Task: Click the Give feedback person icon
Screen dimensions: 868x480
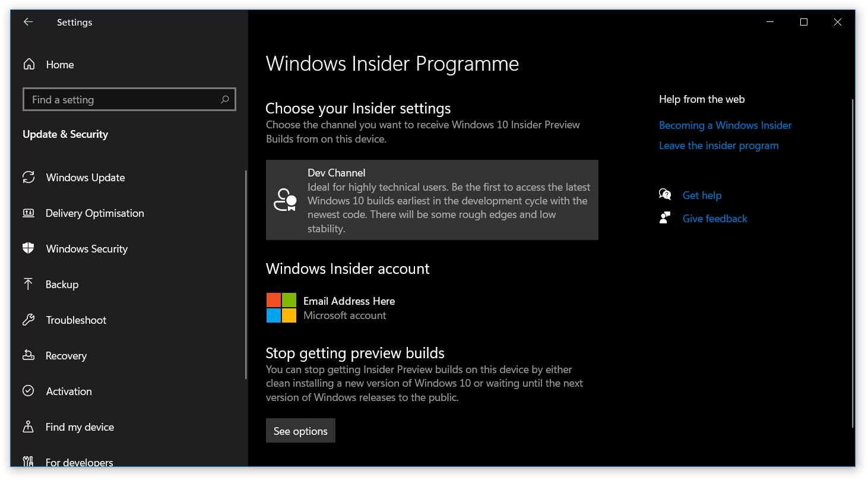Action: coord(665,218)
